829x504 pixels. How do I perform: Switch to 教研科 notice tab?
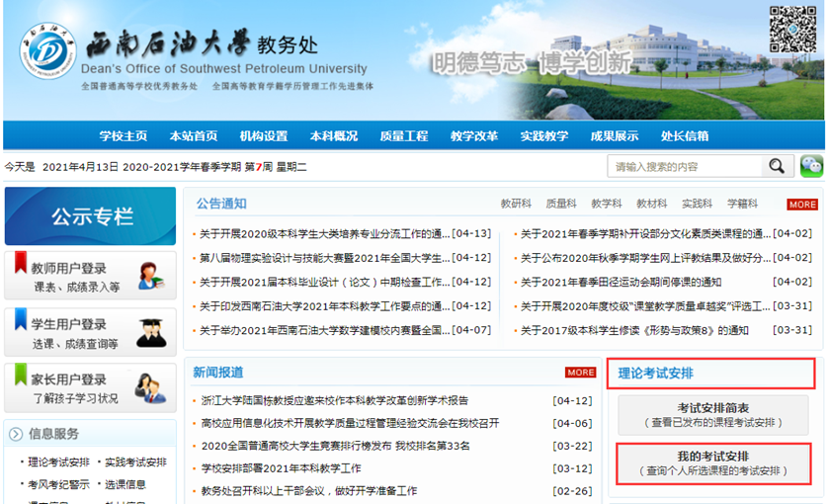[x=516, y=204]
